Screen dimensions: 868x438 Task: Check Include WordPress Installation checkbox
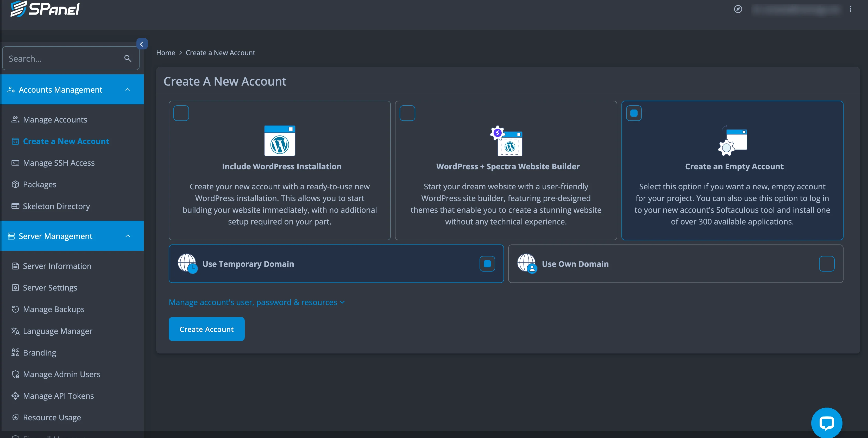[181, 113]
